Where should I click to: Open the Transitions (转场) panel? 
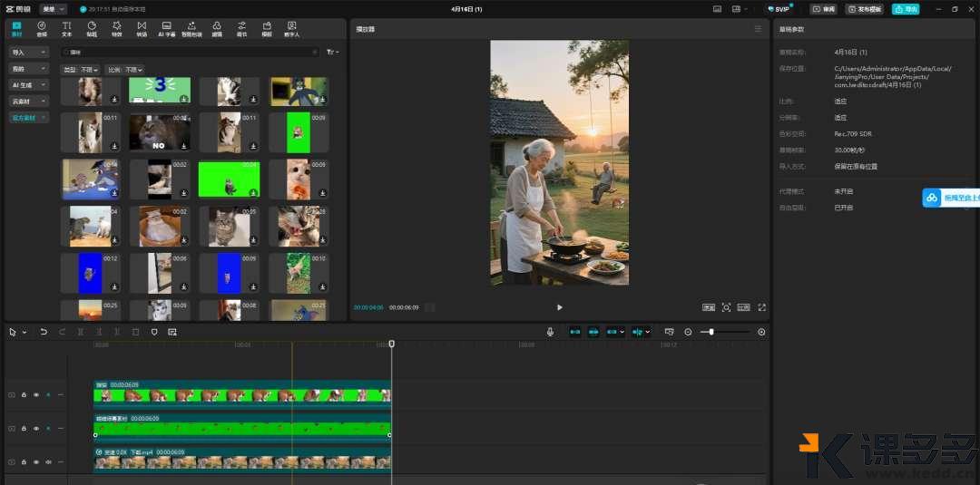coord(142,28)
